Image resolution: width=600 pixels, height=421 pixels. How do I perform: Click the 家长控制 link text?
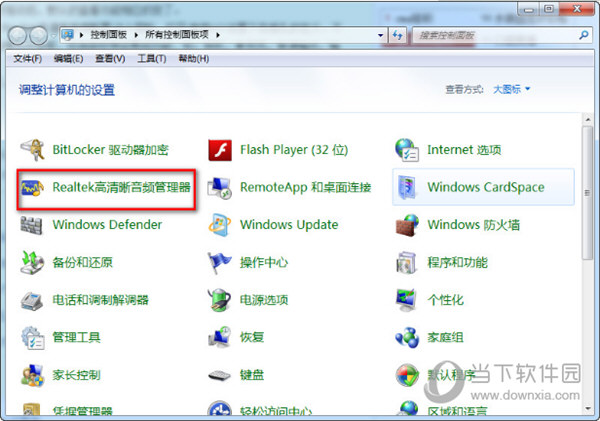(x=77, y=375)
